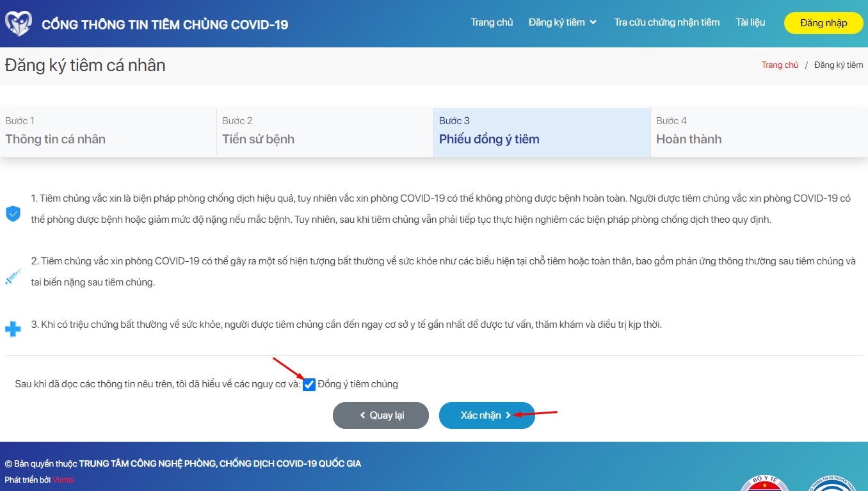Image resolution: width=868 pixels, height=491 pixels.
Task: Toggle the consent checkbox next to the red arrow
Action: coord(309,384)
